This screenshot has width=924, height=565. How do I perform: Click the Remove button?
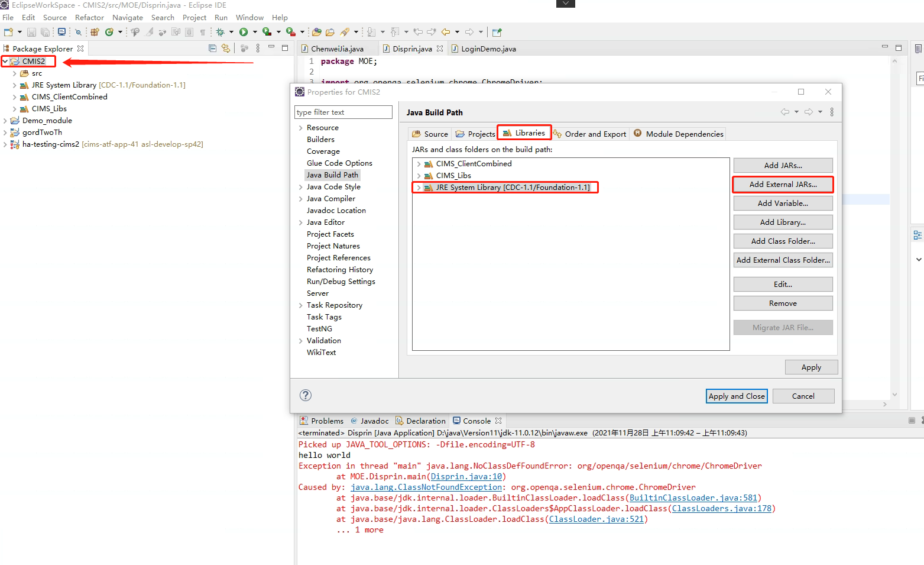783,304
